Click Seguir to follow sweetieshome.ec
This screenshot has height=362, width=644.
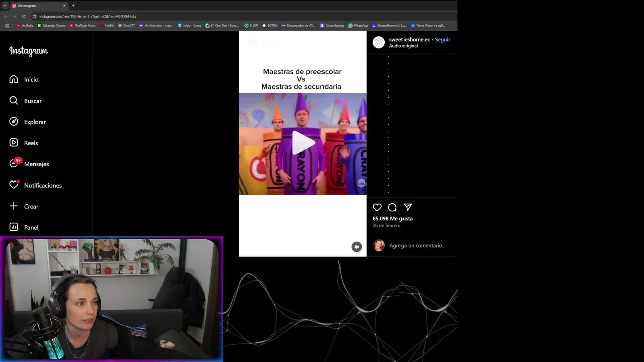pos(443,39)
